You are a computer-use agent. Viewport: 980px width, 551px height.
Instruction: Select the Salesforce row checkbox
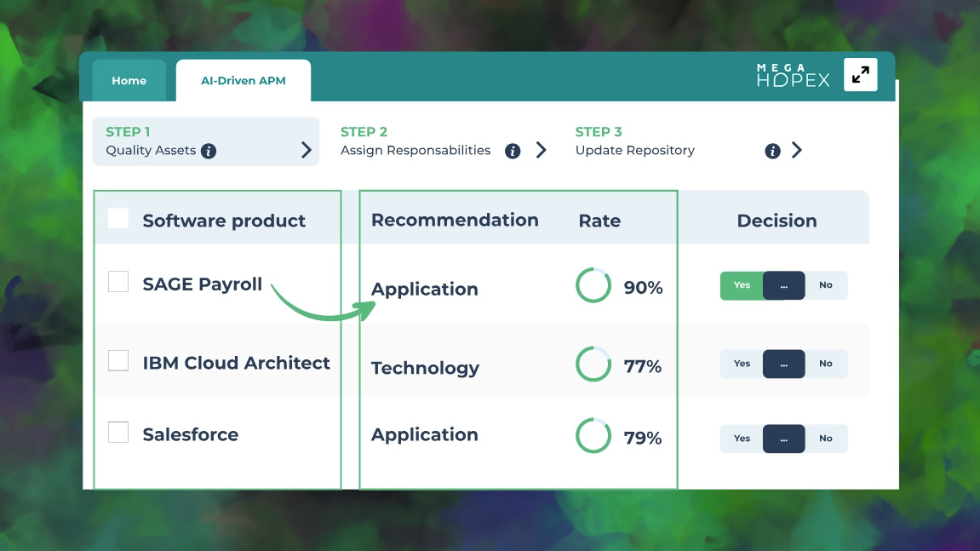(x=118, y=433)
